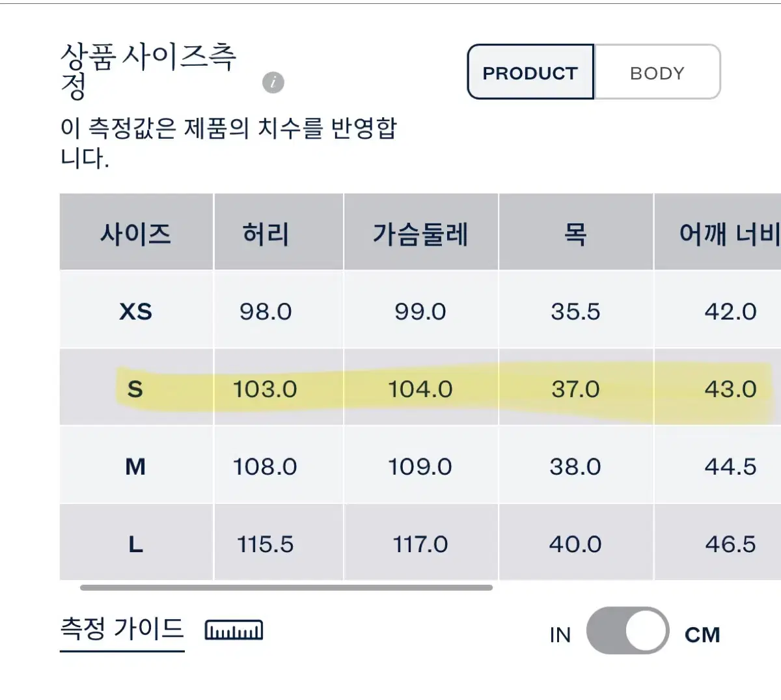This screenshot has width=781, height=700.
Task: Select the M size row
Action: point(420,466)
